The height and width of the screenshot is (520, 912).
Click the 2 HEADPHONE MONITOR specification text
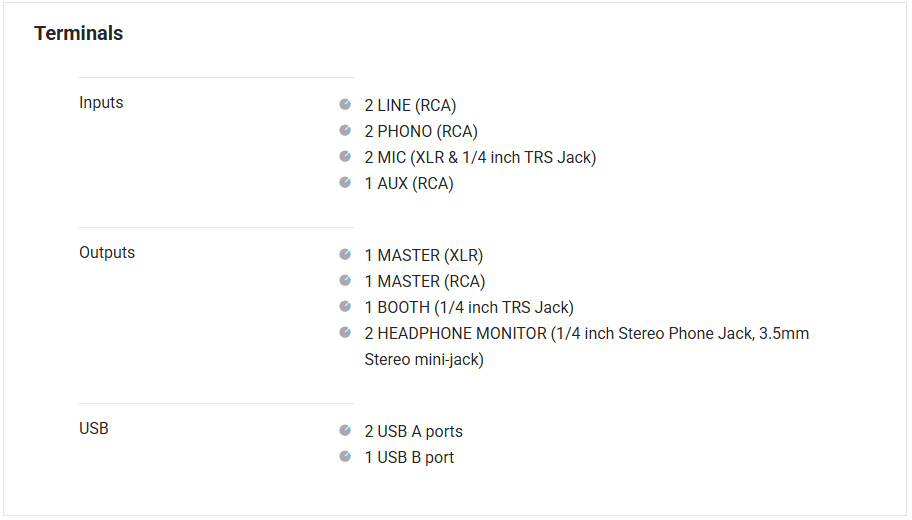[x=586, y=333]
